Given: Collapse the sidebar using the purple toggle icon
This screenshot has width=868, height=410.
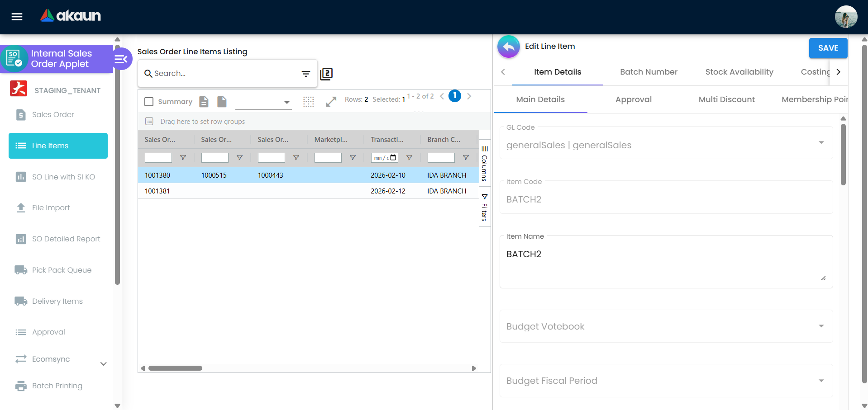Looking at the screenshot, I should pyautogui.click(x=121, y=59).
